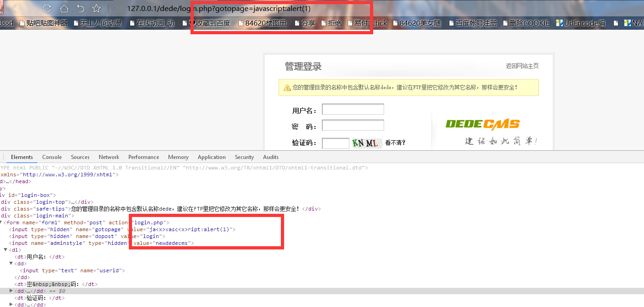Screen dimensions: 644x307
Task: Collapse the <dd> node containing userid input
Action: click(x=11, y=264)
